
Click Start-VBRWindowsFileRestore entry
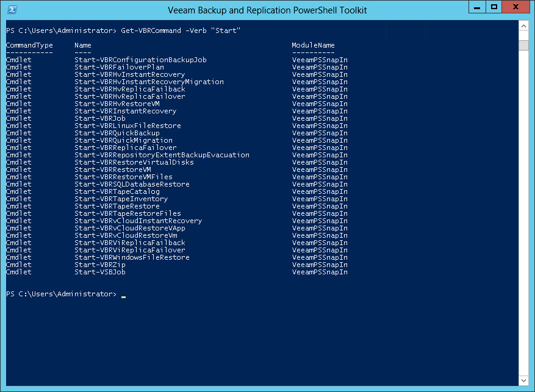click(132, 257)
